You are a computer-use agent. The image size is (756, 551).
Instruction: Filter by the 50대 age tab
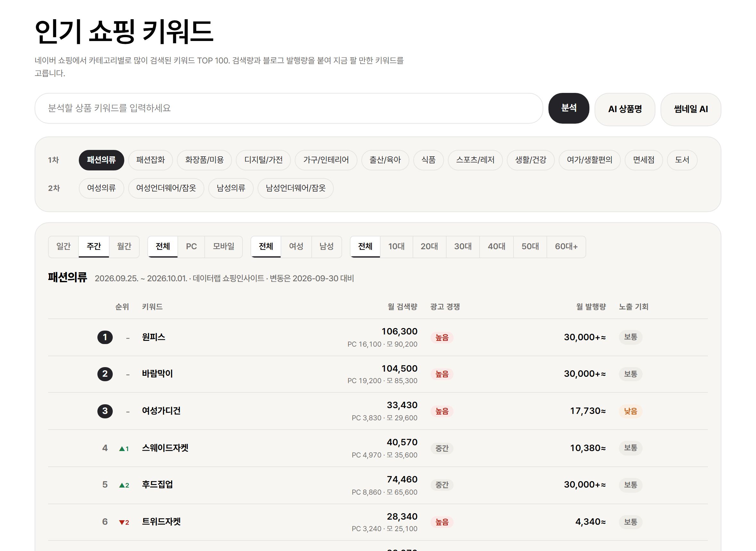coord(530,246)
